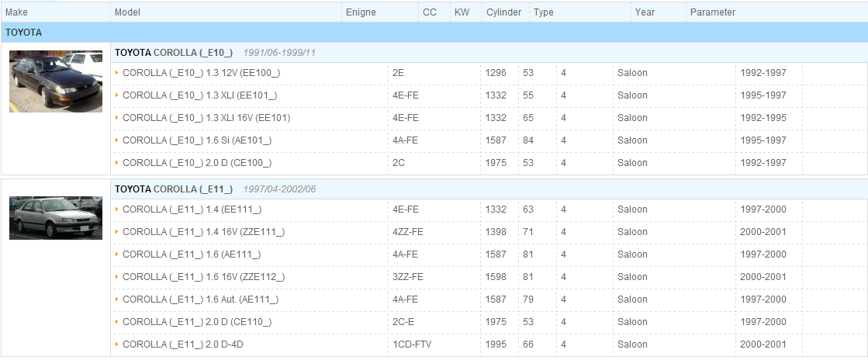This screenshot has height=360, width=868.
Task: Click the orange arrow beside COROLLA 1.3 12V (EE100_)
Action: tap(117, 73)
